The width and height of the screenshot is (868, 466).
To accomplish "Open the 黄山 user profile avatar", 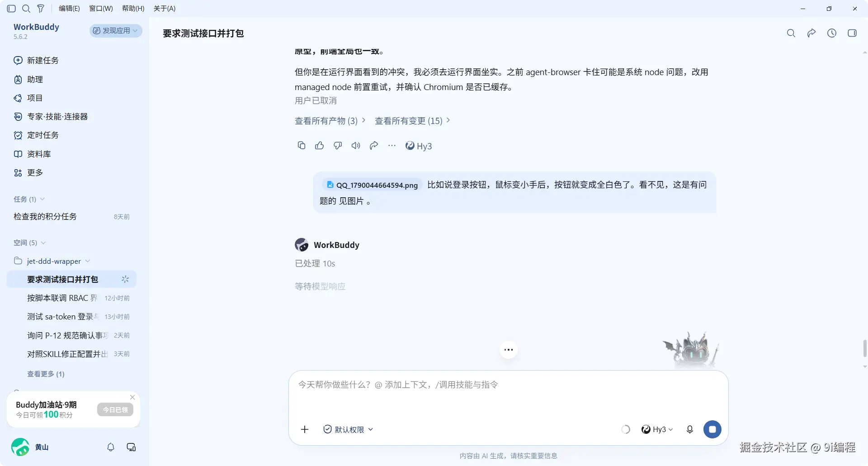I will 20,447.
